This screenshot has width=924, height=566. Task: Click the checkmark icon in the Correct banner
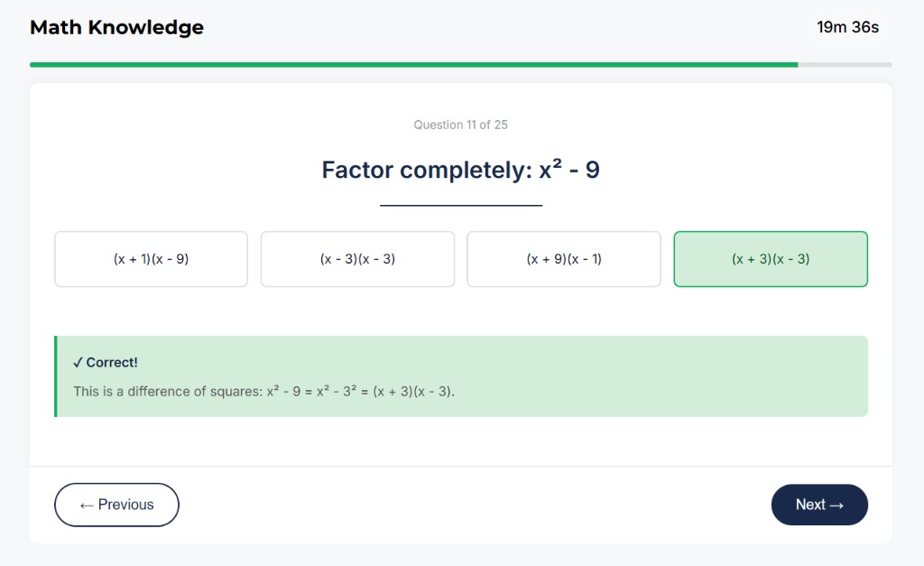(x=79, y=362)
